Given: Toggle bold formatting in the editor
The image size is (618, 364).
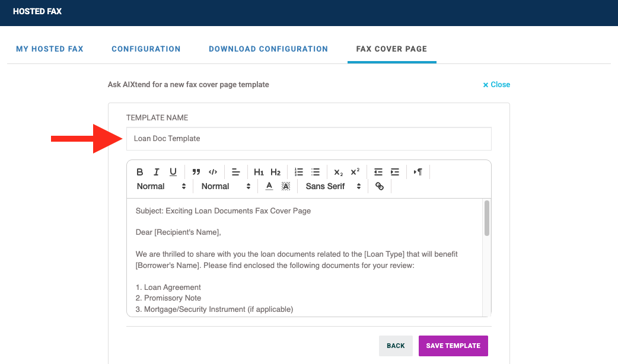Looking at the screenshot, I should coord(140,172).
